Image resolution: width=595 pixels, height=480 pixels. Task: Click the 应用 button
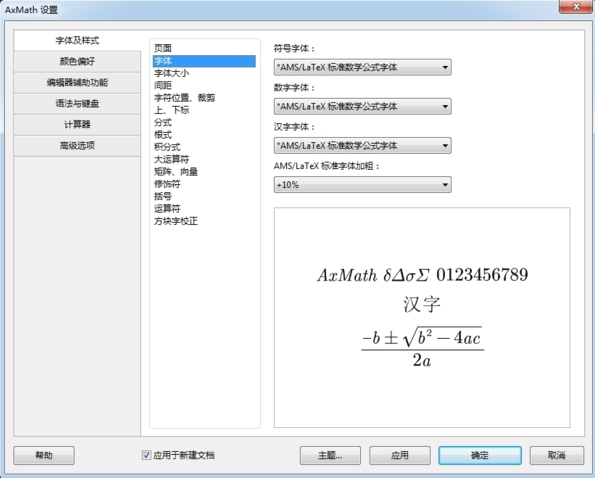[400, 455]
